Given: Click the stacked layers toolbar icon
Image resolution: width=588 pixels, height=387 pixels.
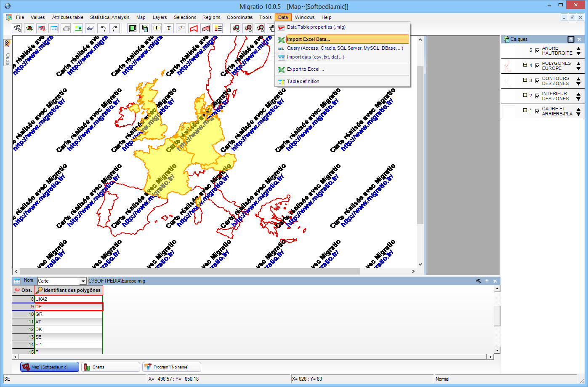Looking at the screenshot, I should coord(145,28).
